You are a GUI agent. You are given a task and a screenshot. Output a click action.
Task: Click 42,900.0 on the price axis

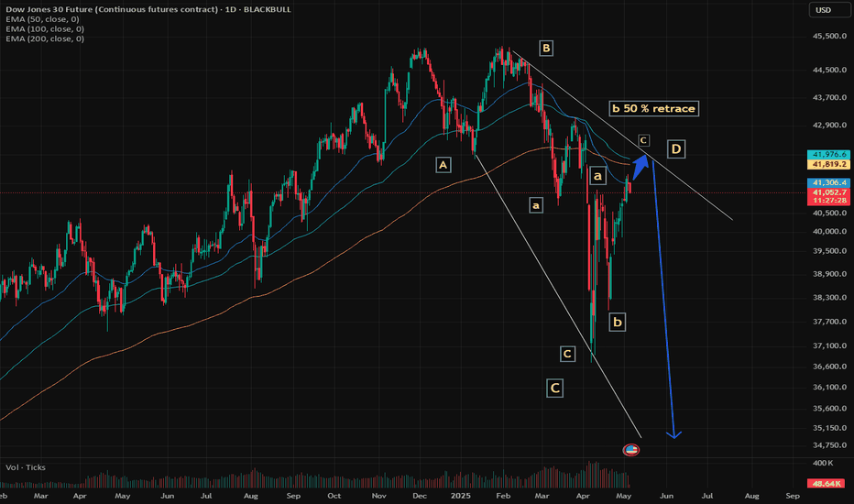click(x=829, y=126)
